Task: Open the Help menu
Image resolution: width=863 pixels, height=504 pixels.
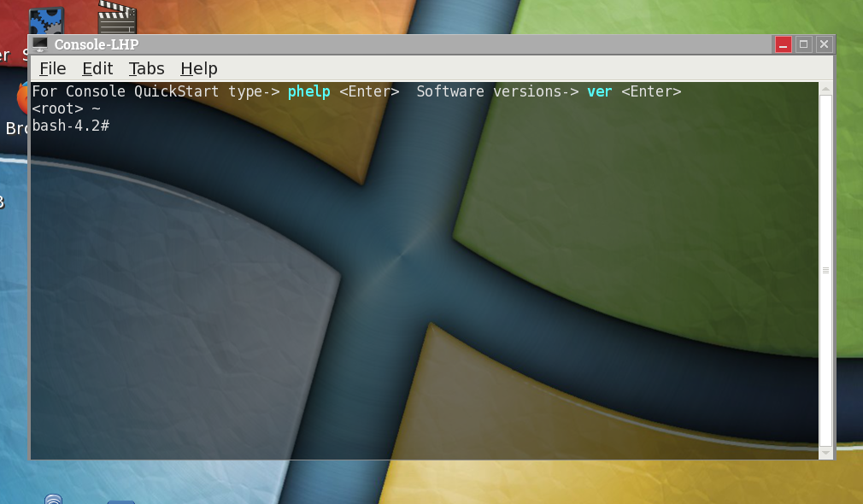Action: (199, 69)
